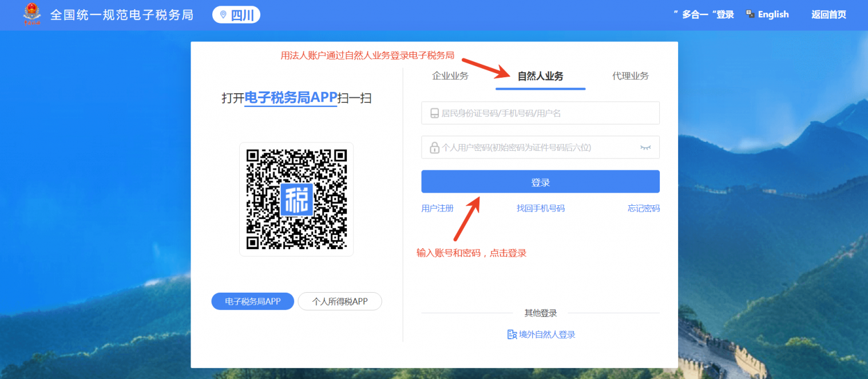
Task: Select the 电子税务局APP QR option
Action: pyautogui.click(x=253, y=301)
